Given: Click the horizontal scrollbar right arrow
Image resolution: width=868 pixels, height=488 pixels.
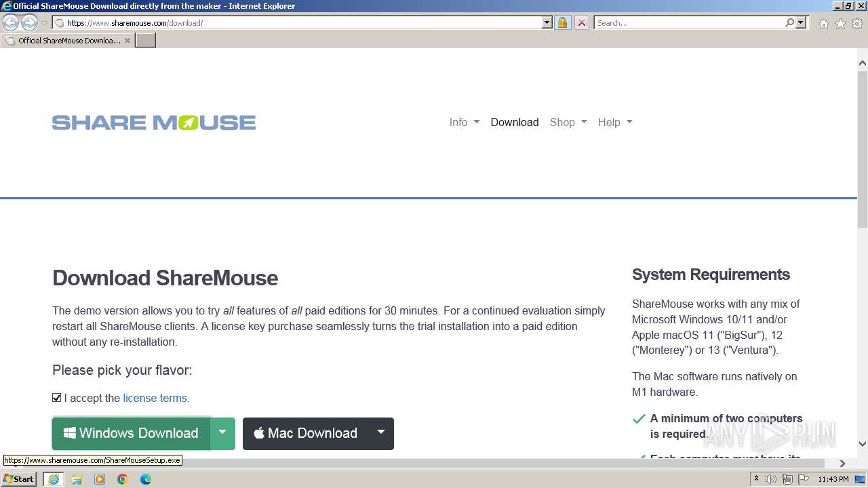Looking at the screenshot, I should click(x=842, y=464).
